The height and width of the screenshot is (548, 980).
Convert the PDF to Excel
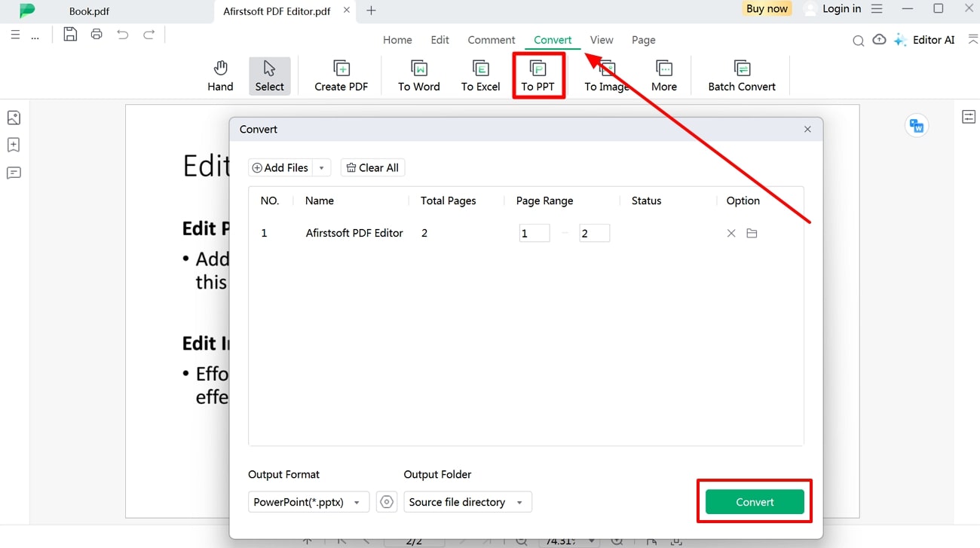coord(481,76)
